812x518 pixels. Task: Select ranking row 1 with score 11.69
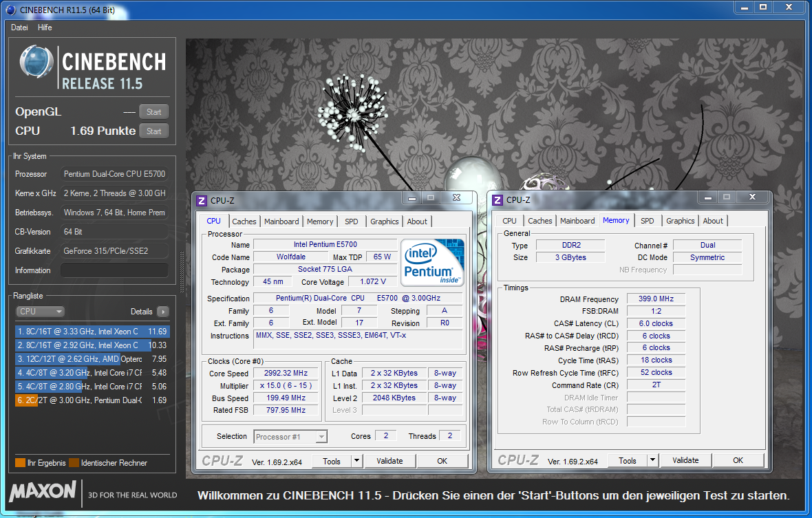tap(92, 331)
